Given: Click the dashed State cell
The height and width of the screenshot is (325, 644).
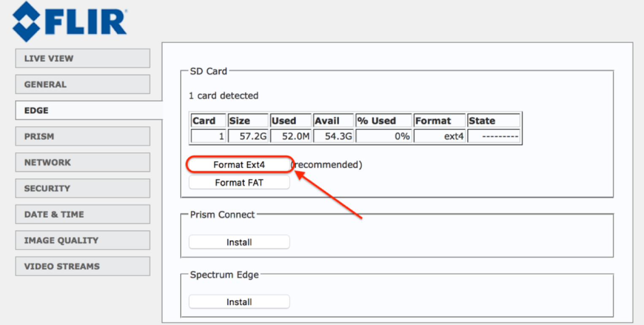Looking at the screenshot, I should point(494,136).
